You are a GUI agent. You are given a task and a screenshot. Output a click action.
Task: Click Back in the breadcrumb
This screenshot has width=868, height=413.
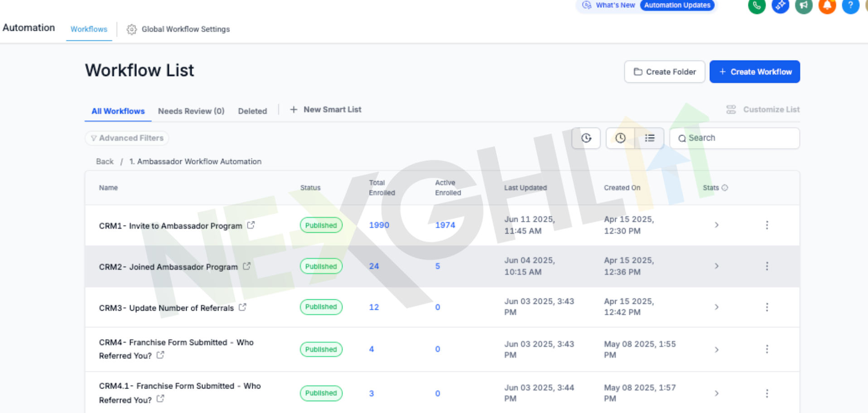point(105,162)
